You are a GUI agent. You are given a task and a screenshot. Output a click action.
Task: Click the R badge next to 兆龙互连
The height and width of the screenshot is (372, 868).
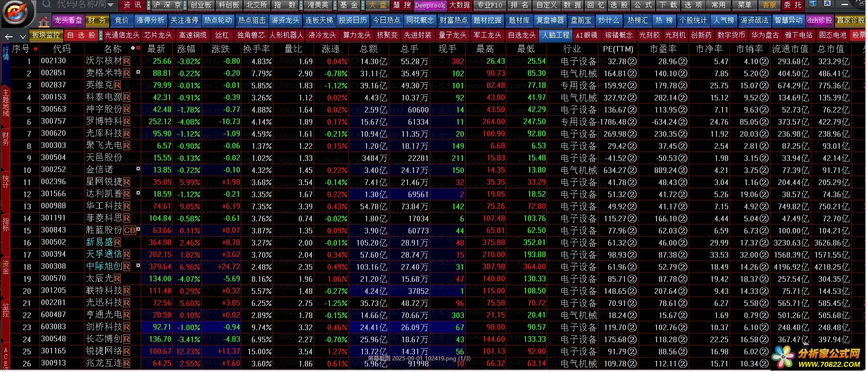click(x=126, y=363)
